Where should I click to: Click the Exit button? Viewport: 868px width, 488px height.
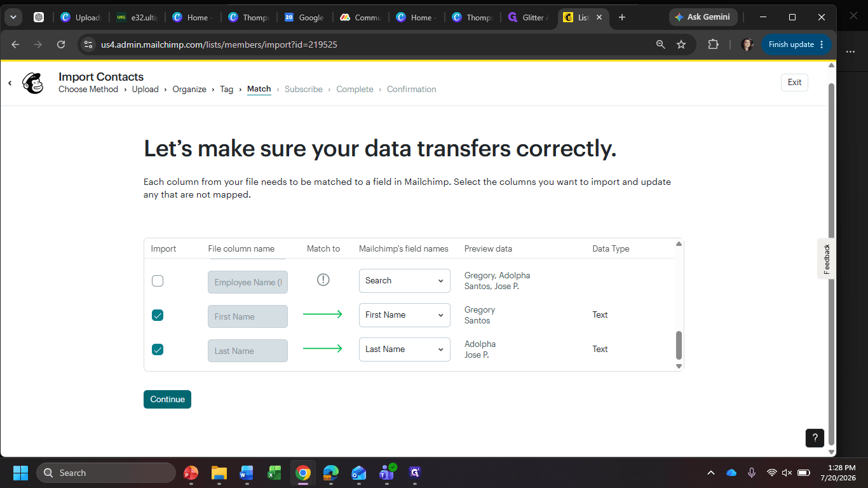794,82
